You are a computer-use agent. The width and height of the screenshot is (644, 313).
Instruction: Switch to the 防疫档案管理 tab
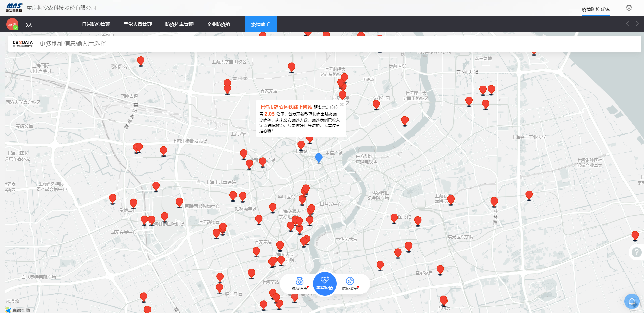point(179,25)
